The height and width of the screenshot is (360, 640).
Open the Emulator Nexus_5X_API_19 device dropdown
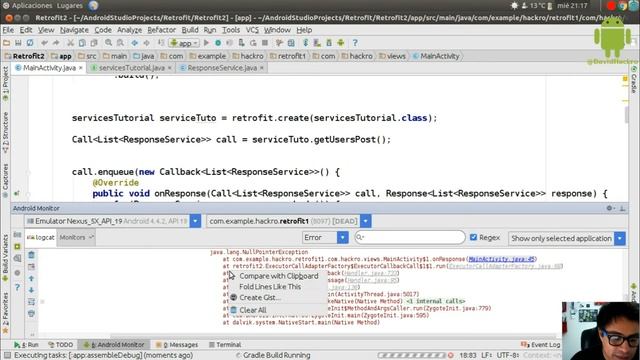coord(195,221)
